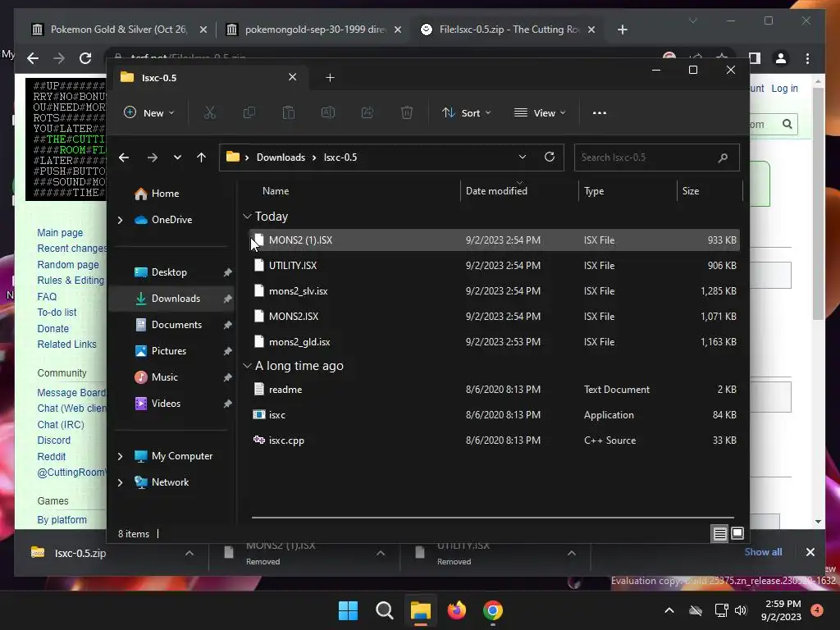
Task: Go back in Chrome browser
Action: [33, 58]
